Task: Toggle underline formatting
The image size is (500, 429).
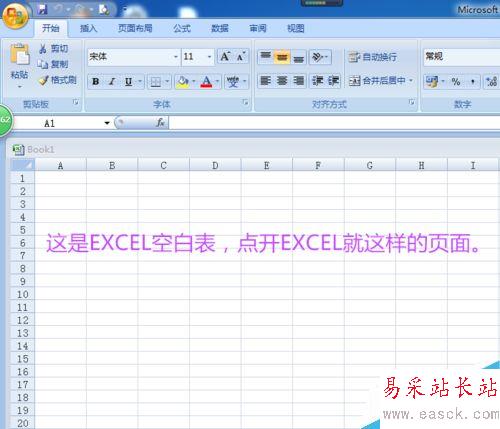Action: tap(128, 81)
